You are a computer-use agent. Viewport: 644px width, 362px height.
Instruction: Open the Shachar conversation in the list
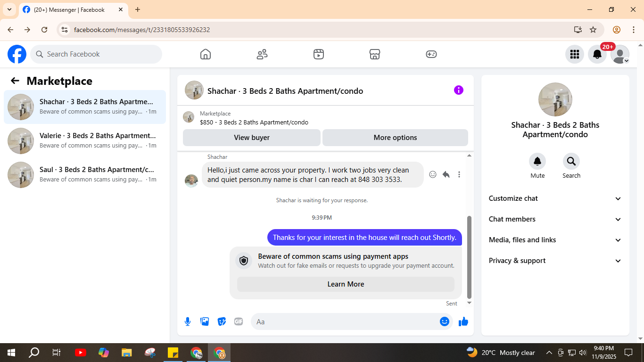pyautogui.click(x=85, y=107)
